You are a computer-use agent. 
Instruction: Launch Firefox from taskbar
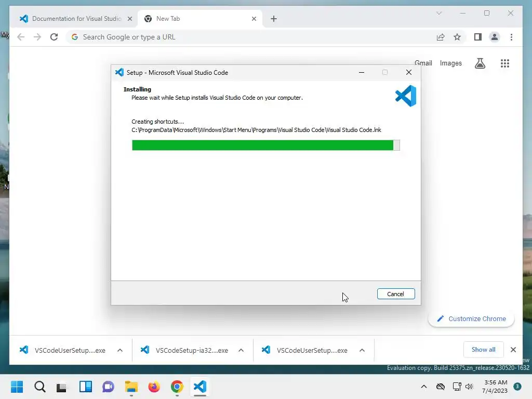pos(154,387)
